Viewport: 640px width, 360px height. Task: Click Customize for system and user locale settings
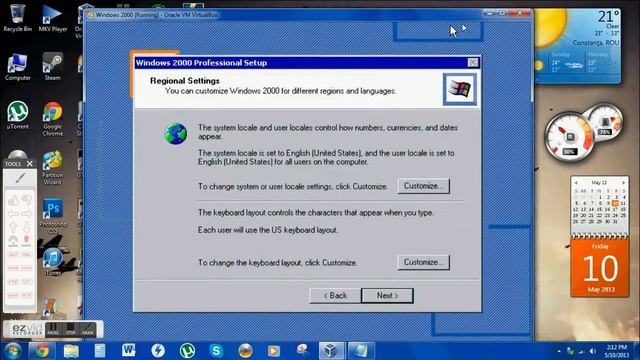[424, 186]
